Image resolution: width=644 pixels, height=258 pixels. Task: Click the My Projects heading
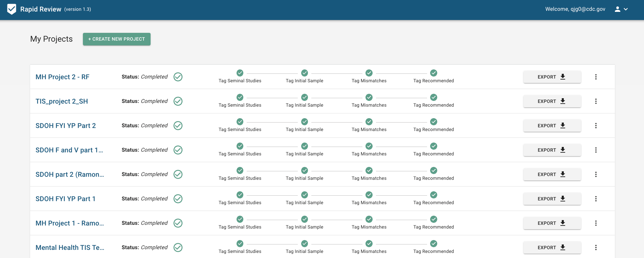point(51,39)
